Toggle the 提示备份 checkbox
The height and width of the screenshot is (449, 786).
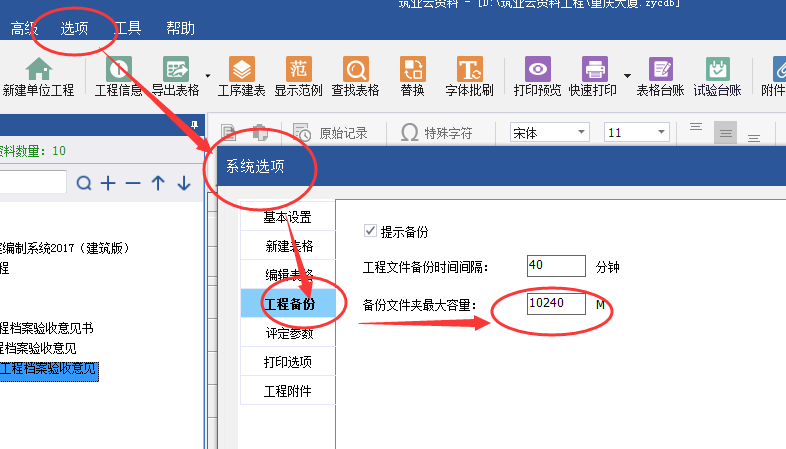(371, 231)
